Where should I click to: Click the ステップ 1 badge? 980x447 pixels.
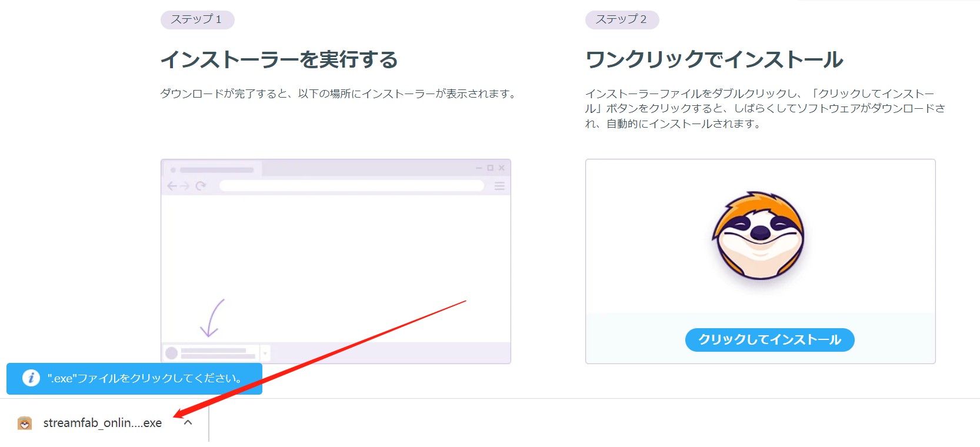pyautogui.click(x=198, y=19)
